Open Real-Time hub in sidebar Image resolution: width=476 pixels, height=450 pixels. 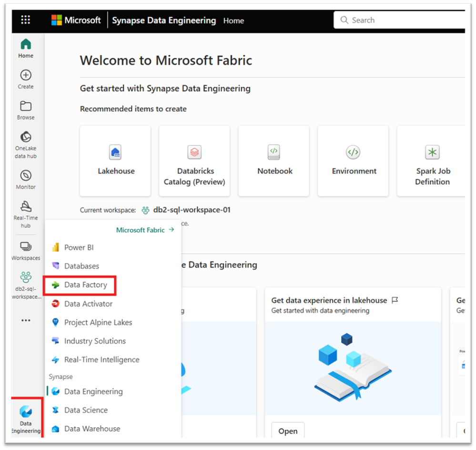pyautogui.click(x=26, y=215)
